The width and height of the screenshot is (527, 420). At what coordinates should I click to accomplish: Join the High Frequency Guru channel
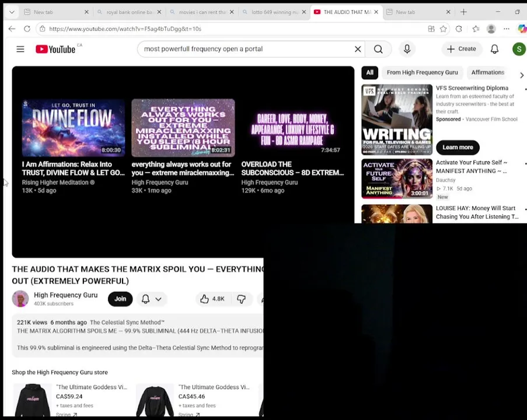pyautogui.click(x=120, y=299)
